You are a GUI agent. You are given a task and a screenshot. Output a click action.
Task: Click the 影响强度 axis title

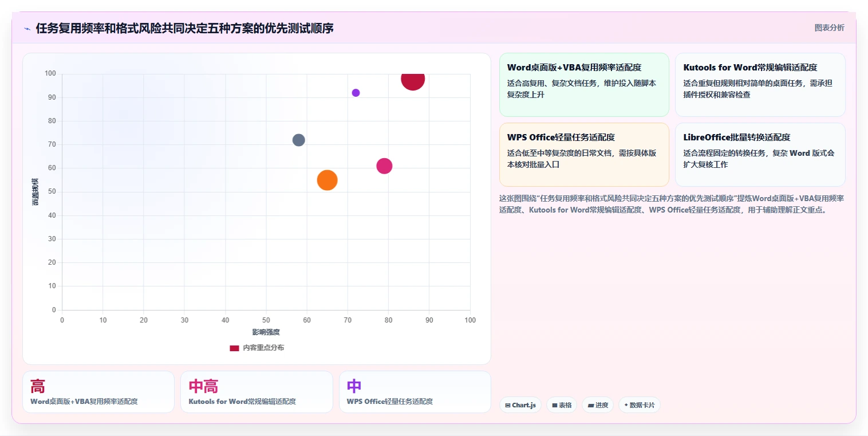point(266,332)
